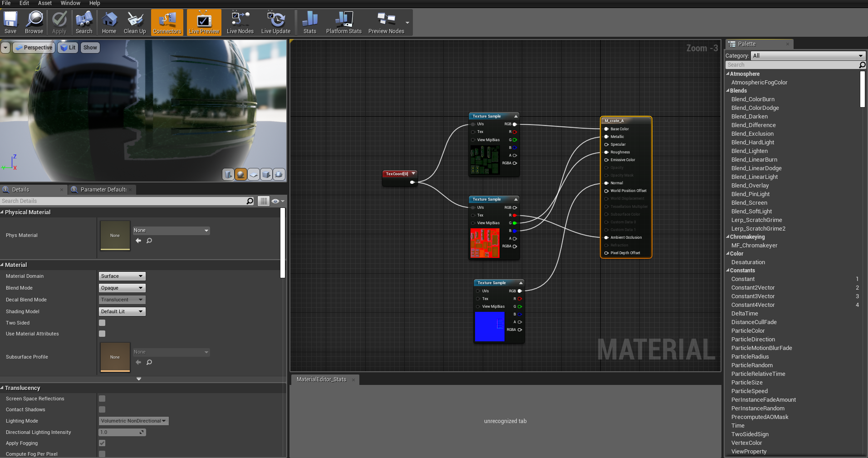
Task: Run Clean Up on material graph
Action: point(134,22)
